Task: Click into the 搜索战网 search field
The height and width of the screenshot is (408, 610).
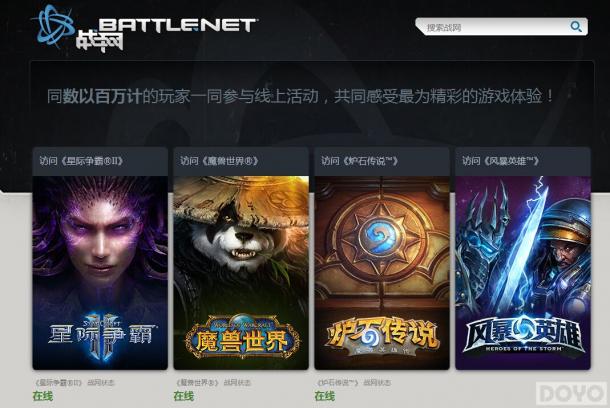Action: pos(494,27)
